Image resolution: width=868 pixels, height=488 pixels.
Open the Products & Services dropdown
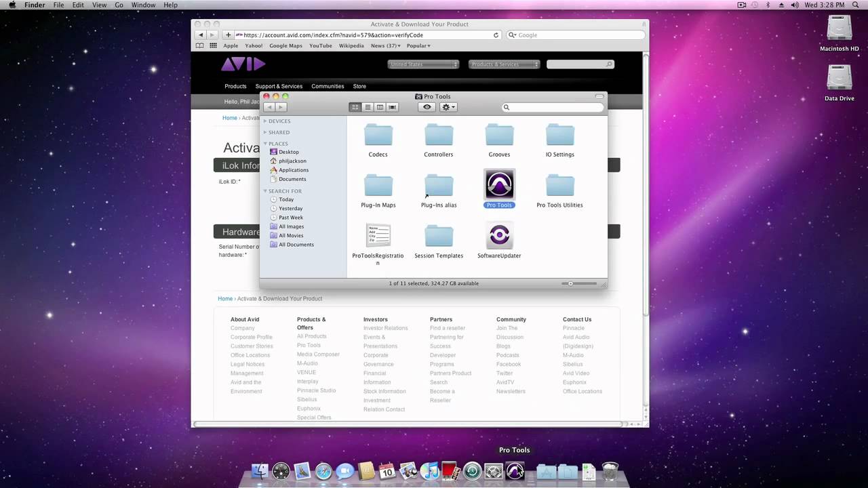pos(505,64)
